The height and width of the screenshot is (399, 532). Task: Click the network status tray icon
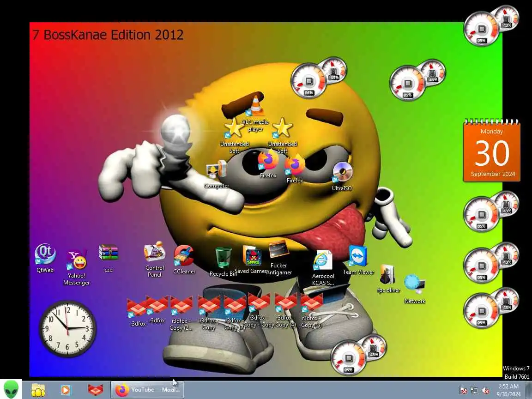coord(474,391)
